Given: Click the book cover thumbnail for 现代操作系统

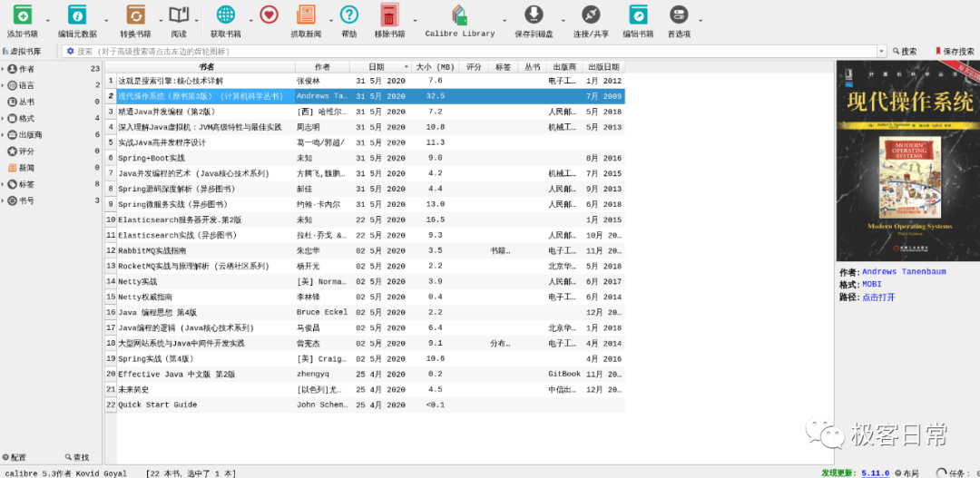Looking at the screenshot, I should coord(907,161).
